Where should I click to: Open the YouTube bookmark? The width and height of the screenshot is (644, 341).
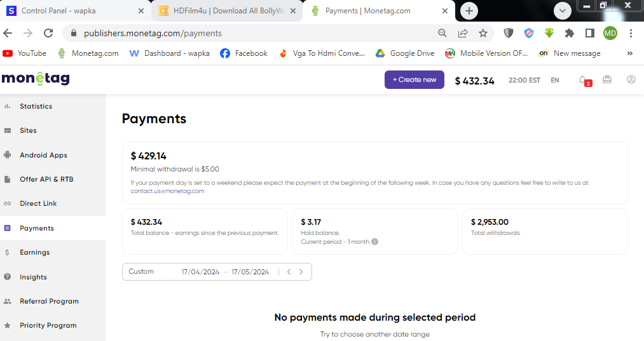(x=24, y=53)
